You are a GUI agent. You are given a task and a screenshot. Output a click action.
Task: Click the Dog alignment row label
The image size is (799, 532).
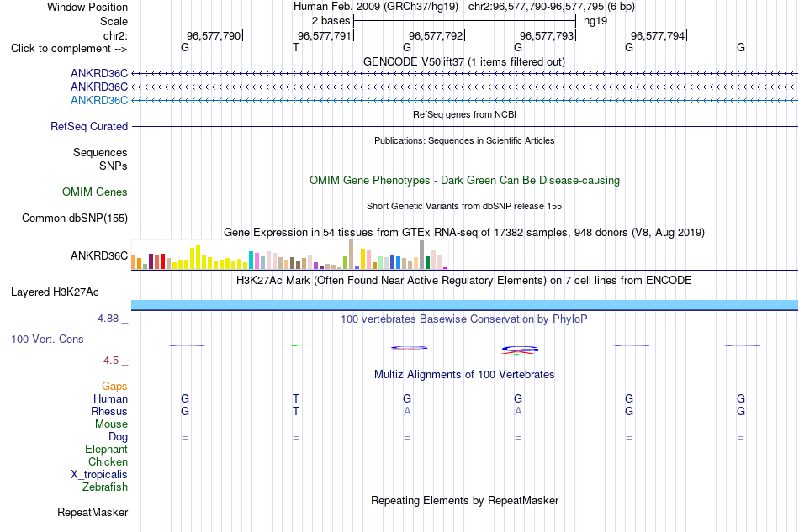(x=118, y=437)
